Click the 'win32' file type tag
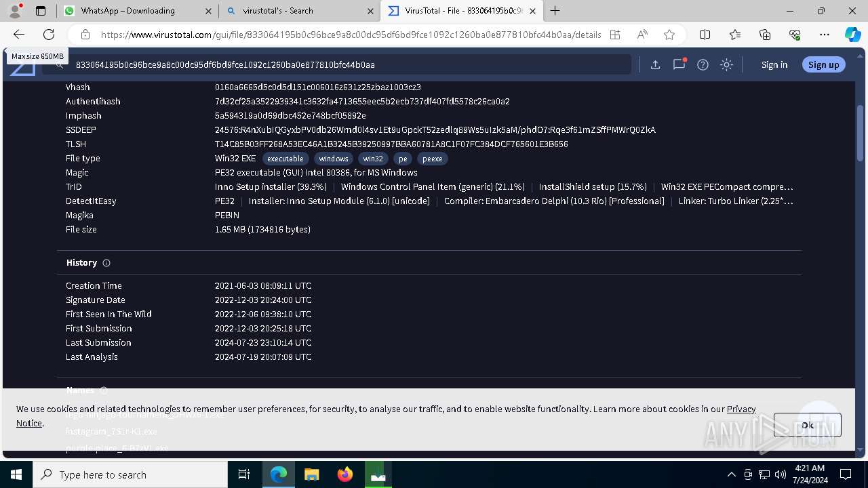Image resolution: width=868 pixels, height=488 pixels. [373, 159]
